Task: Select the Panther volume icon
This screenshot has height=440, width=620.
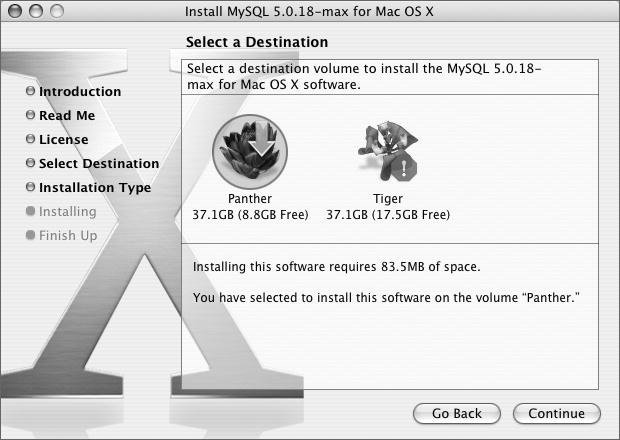Action: tap(250, 151)
